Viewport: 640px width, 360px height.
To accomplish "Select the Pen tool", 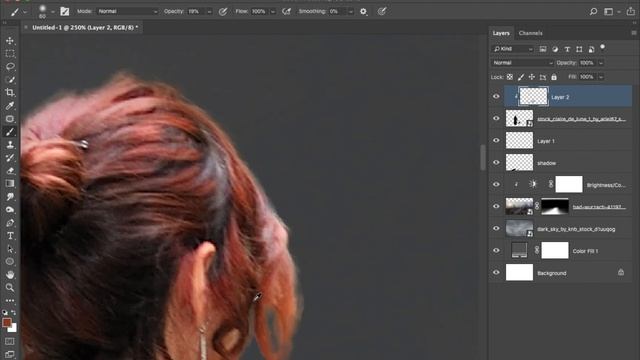I will pyautogui.click(x=10, y=223).
